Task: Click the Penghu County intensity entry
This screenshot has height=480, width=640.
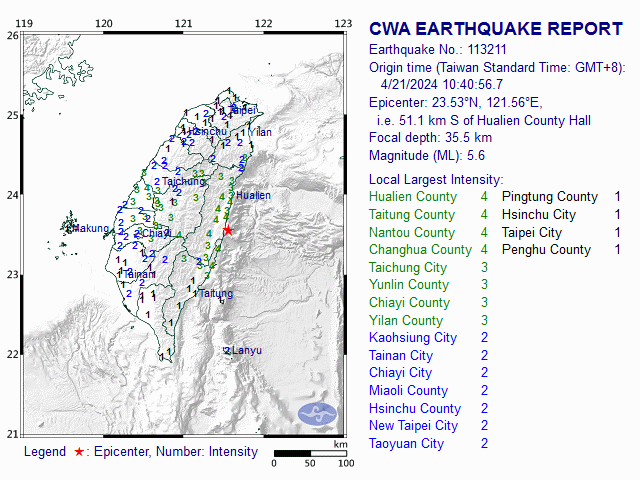Action: 546,249
